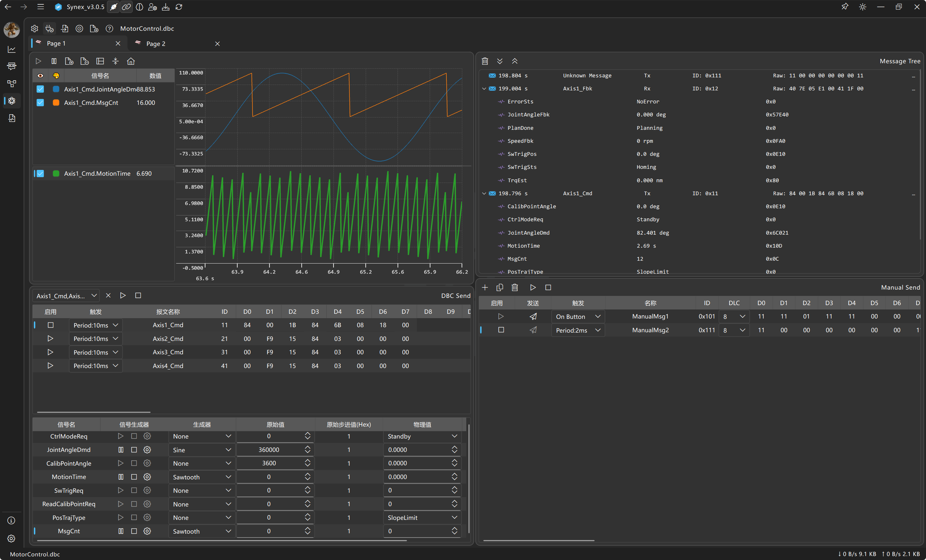Collapse the Axis1_Fbk message tree node
Screen dimensions: 926x560
(484, 89)
